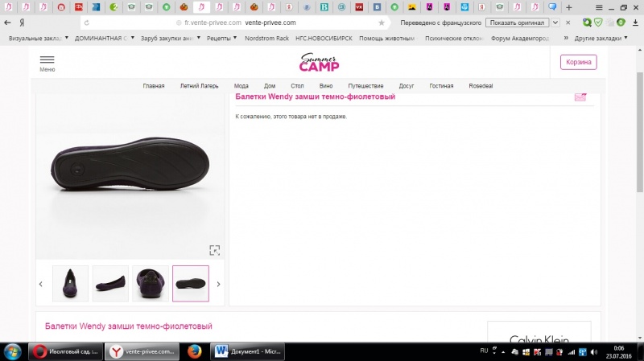The width and height of the screenshot is (644, 361).
Task: Show hidden bookmarks with double chevron
Action: 566,38
